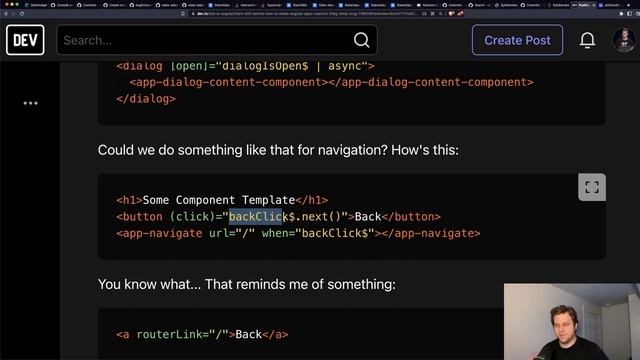Start a new article via Create Post

(517, 40)
